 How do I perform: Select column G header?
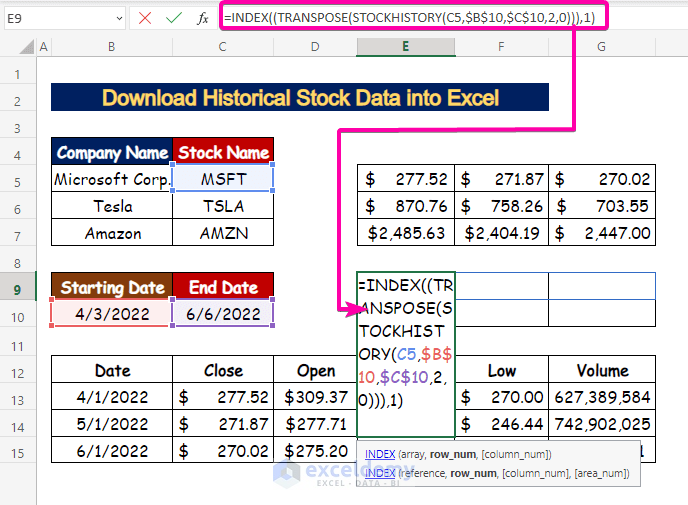point(602,47)
